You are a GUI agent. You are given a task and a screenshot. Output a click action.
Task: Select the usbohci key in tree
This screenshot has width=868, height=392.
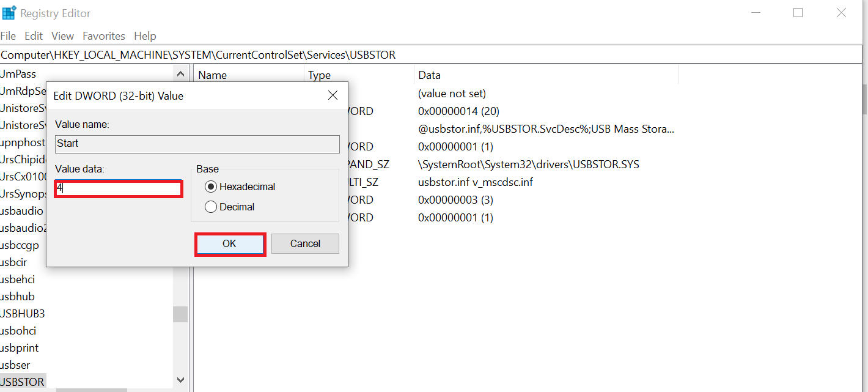tap(18, 331)
